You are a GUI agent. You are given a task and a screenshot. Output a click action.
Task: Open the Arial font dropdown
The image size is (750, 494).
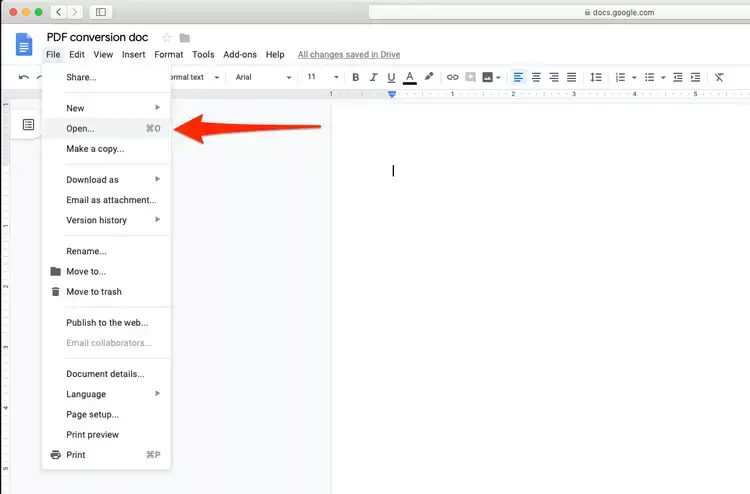click(263, 77)
